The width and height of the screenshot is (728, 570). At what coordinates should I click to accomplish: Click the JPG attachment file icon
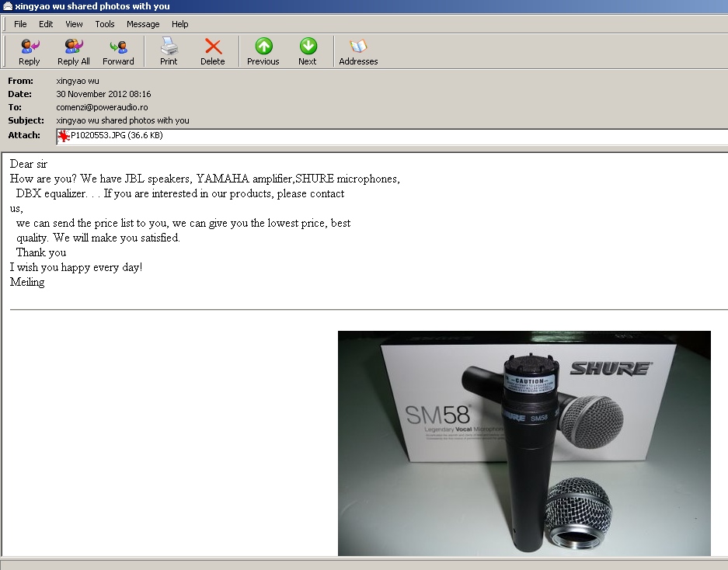tap(63, 136)
